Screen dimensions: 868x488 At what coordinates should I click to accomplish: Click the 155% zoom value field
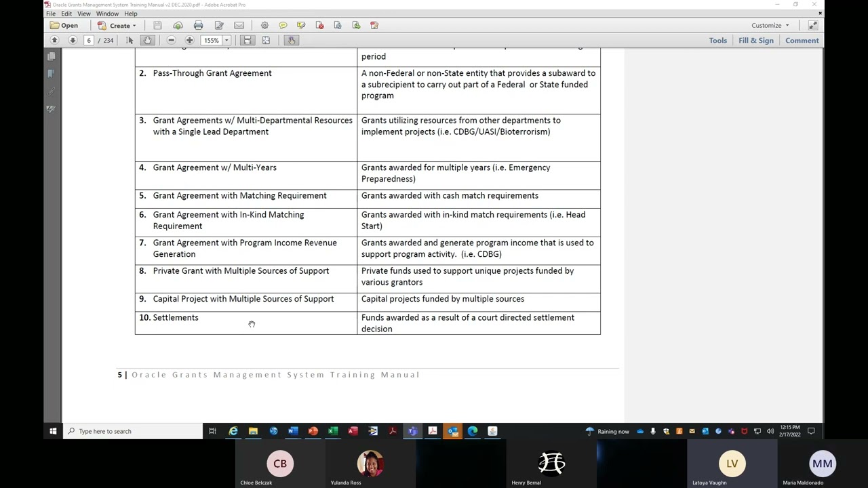212,40
